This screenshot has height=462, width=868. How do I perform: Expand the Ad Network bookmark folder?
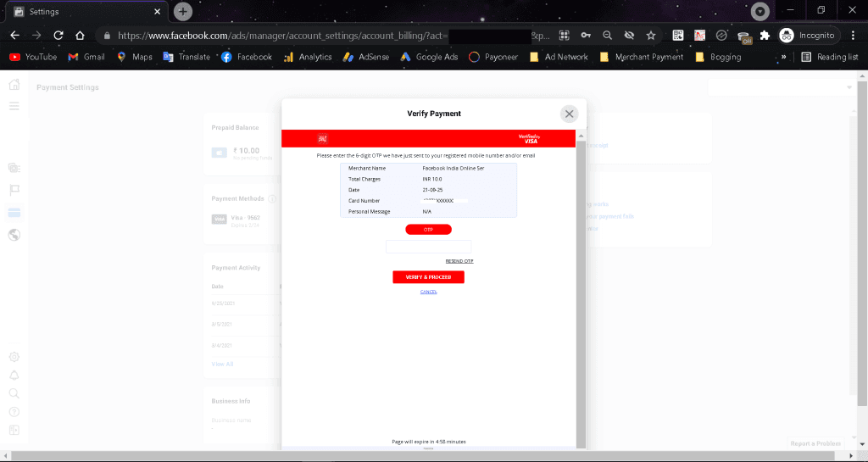pos(559,57)
